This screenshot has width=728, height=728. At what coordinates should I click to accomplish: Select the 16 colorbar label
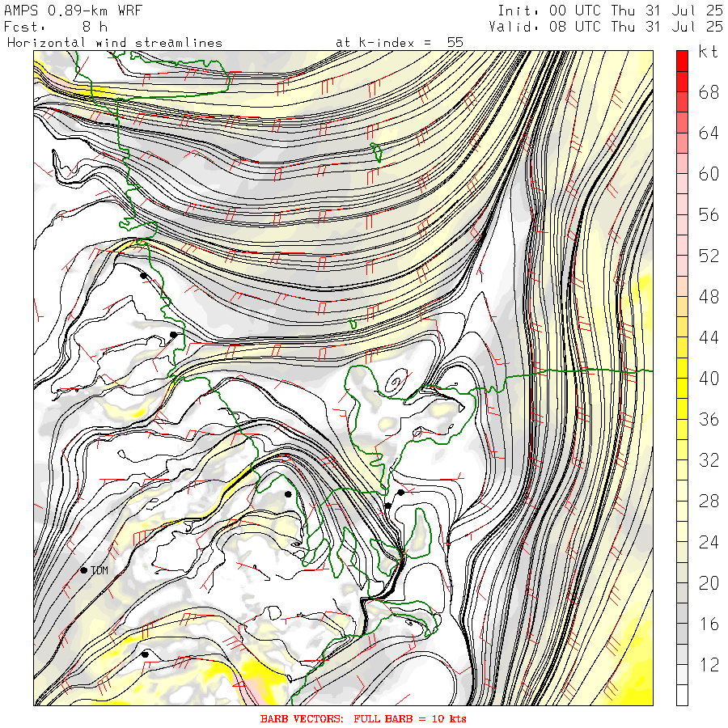(709, 624)
